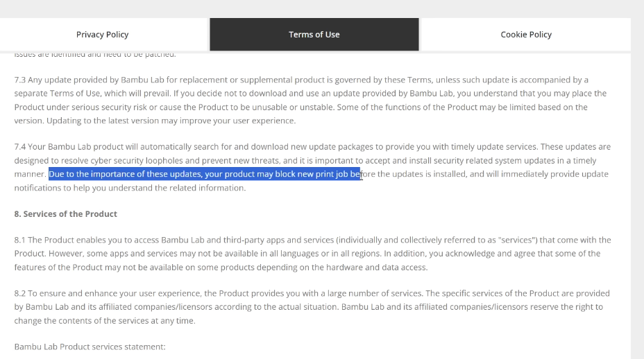
Task: Click the "8. Services of the Product" heading
Action: [x=66, y=213]
